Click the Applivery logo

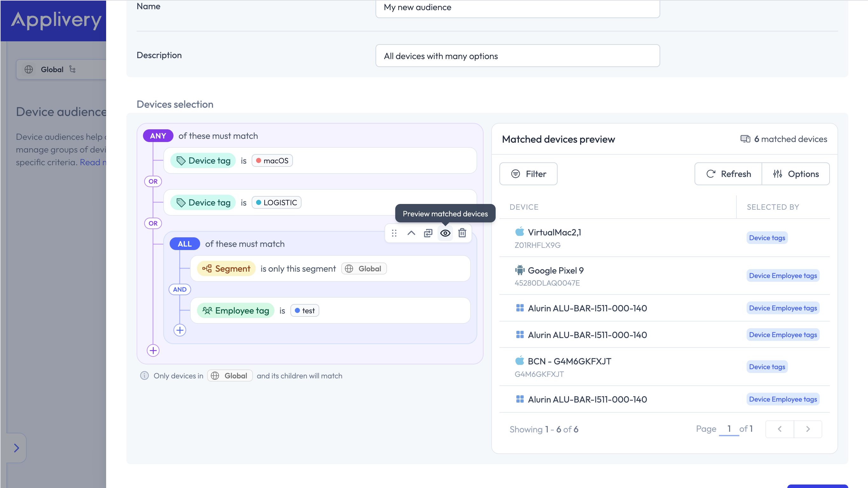coord(56,20)
